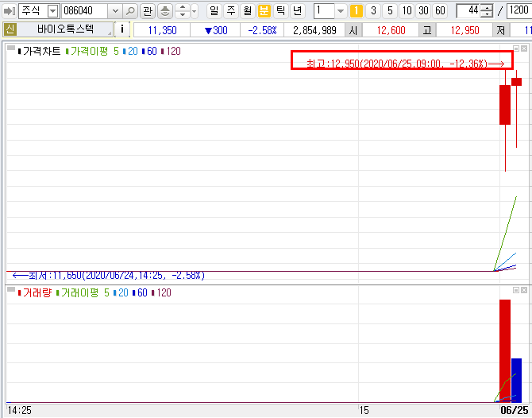Image resolution: width=532 pixels, height=418 pixels.
Task: Click the 60 average legend in volume pane
Action: (x=140, y=292)
